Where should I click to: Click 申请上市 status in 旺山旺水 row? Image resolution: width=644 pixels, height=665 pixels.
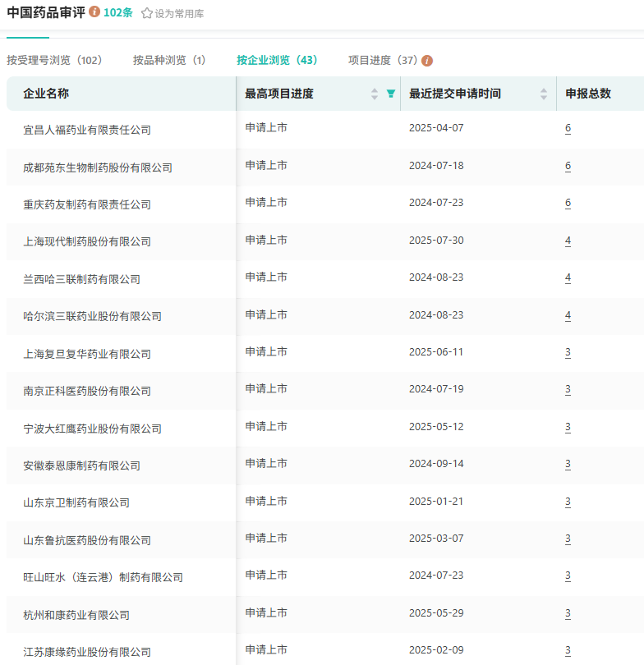pos(266,575)
